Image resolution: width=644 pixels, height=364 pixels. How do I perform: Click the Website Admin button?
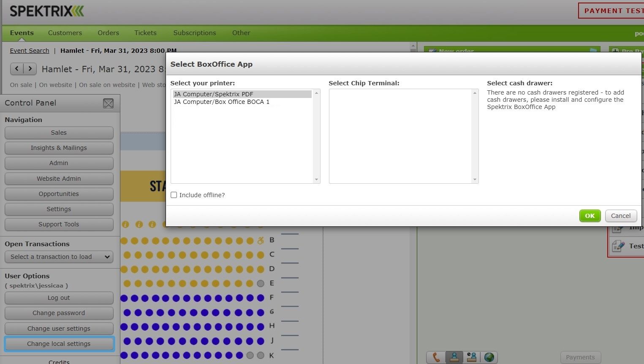(59, 179)
